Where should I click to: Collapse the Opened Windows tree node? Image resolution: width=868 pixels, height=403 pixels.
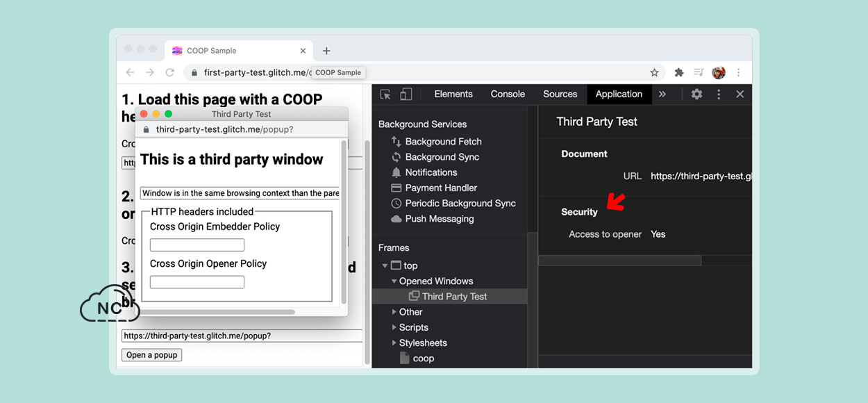(394, 281)
